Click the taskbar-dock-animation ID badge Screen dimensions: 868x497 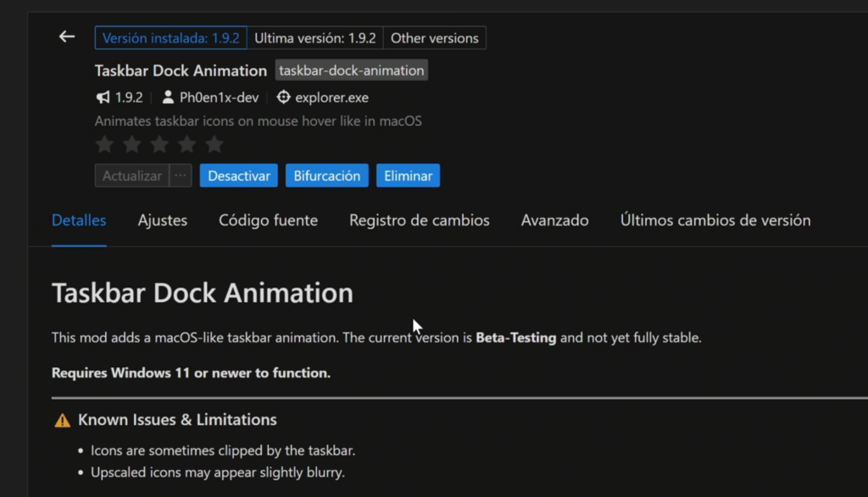coord(352,70)
